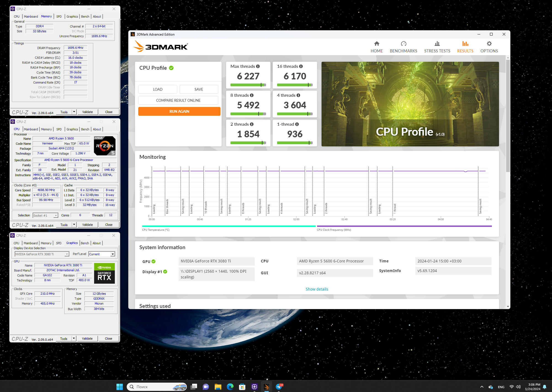Switch to Mainboard tab in middle CPU-Z window

[31, 129]
